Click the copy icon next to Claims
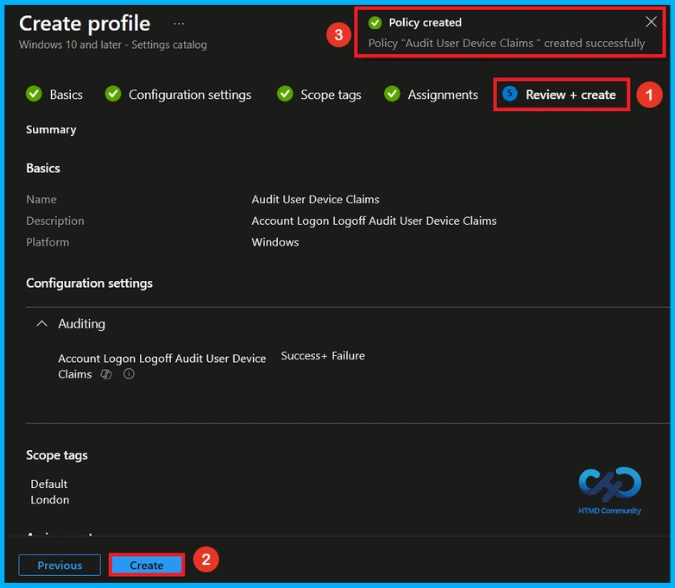This screenshot has height=588, width=675. pyautogui.click(x=106, y=374)
